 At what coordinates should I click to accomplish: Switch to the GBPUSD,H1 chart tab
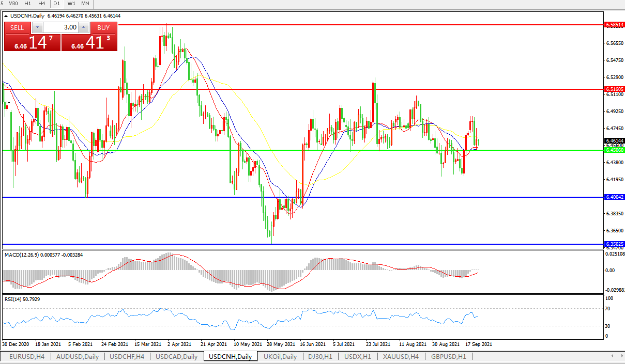point(448,357)
